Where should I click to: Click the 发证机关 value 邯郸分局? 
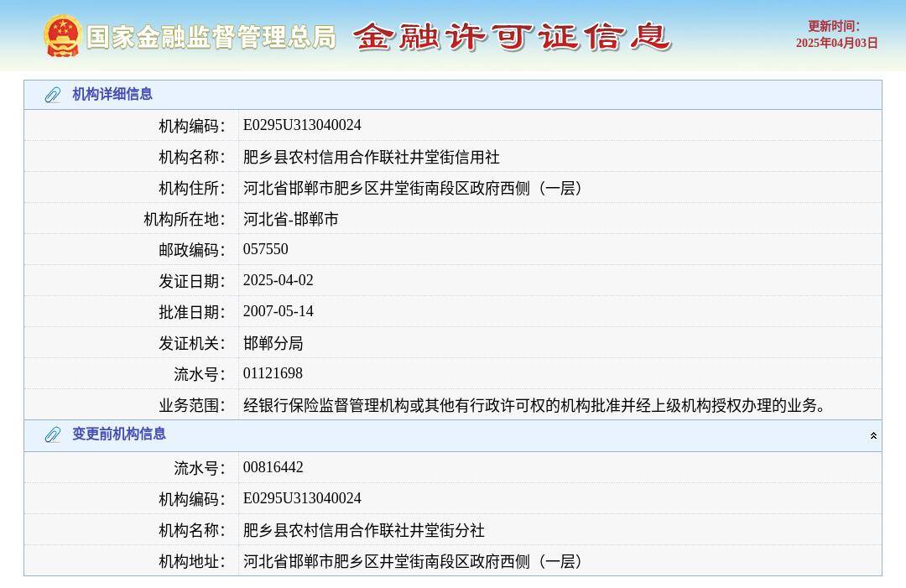coord(273,342)
